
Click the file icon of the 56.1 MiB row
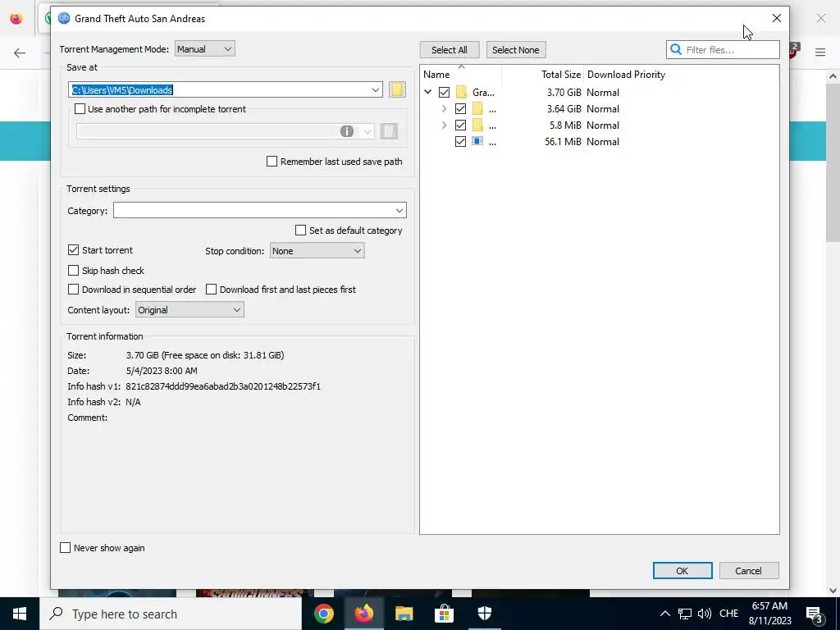point(477,141)
